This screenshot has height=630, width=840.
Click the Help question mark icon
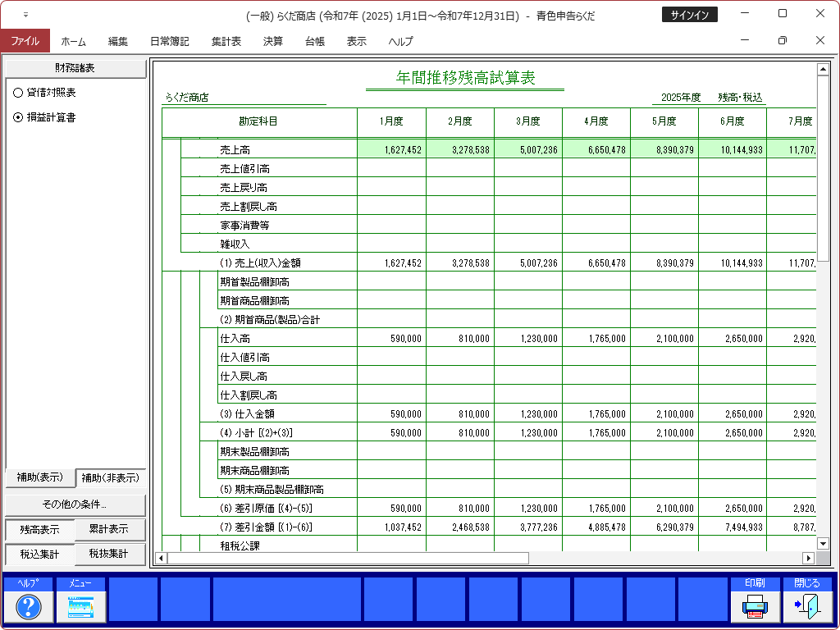point(29,607)
